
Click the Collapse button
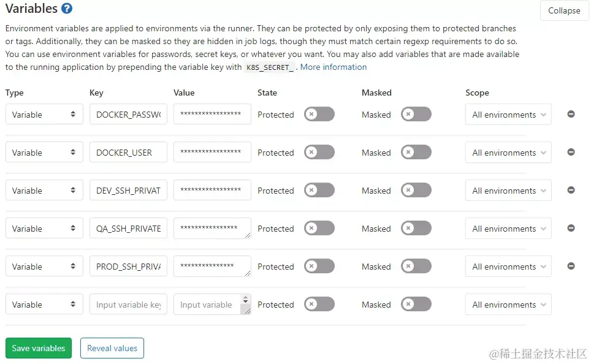pos(563,10)
